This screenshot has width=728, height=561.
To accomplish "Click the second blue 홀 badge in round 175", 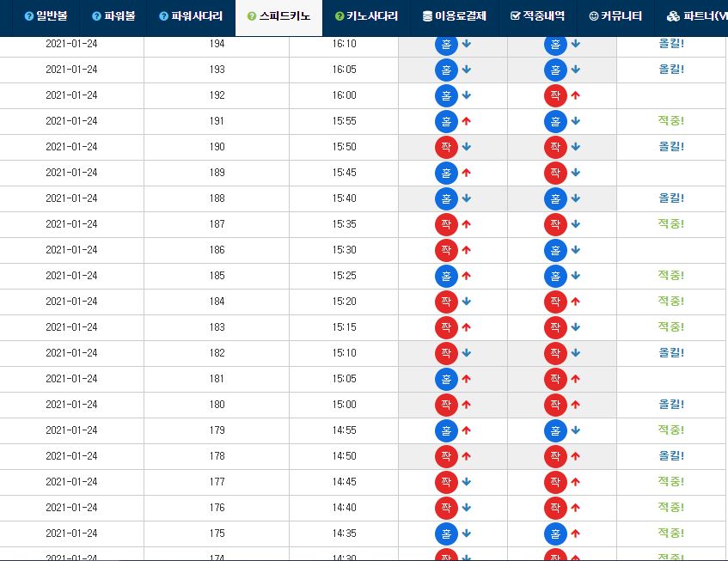I will [x=555, y=534].
